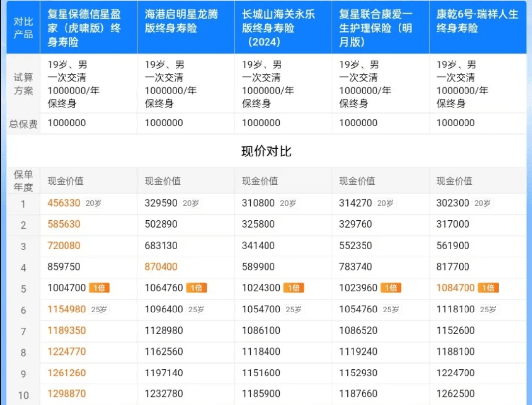Click the 25岁 tag beside 1096400
This screenshot has width=532, height=405.
coord(196,310)
